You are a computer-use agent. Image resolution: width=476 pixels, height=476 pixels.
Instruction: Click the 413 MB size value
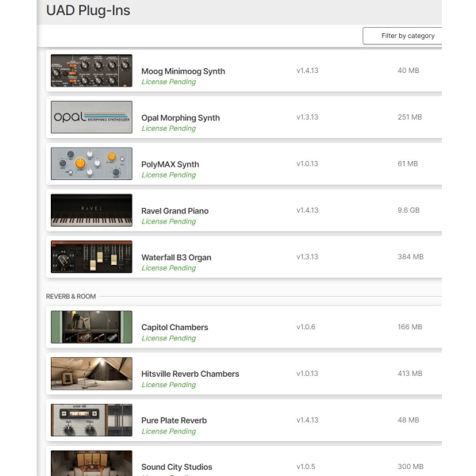(x=410, y=374)
